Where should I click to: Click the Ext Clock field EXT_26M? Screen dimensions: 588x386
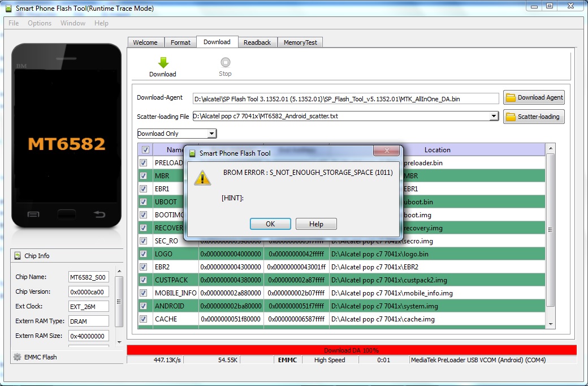tap(89, 306)
